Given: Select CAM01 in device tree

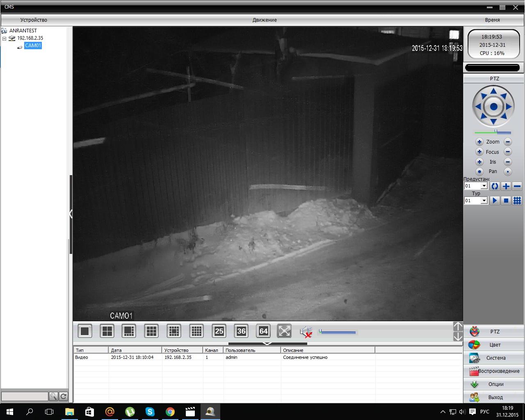Looking at the screenshot, I should tap(33, 46).
